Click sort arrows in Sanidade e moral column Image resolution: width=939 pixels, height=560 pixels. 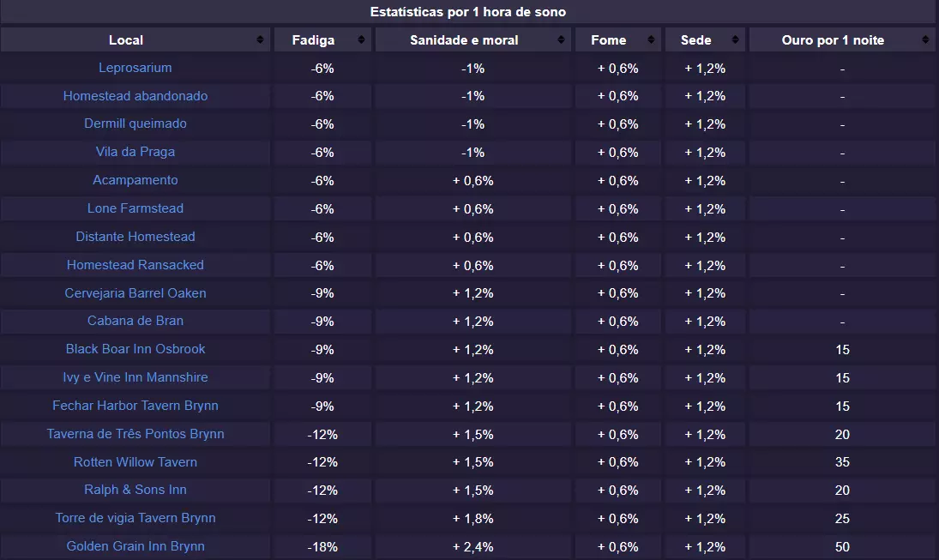coord(561,40)
